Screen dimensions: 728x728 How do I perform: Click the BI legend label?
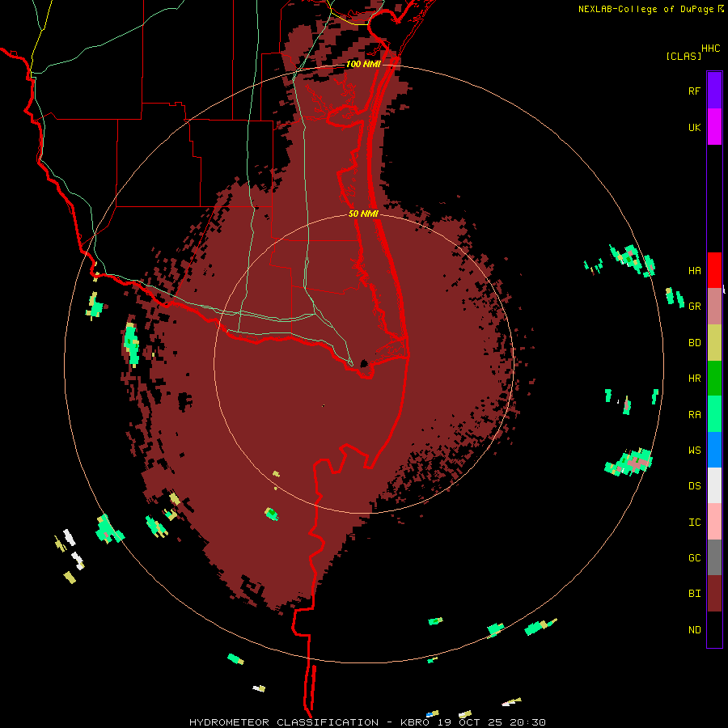[694, 594]
